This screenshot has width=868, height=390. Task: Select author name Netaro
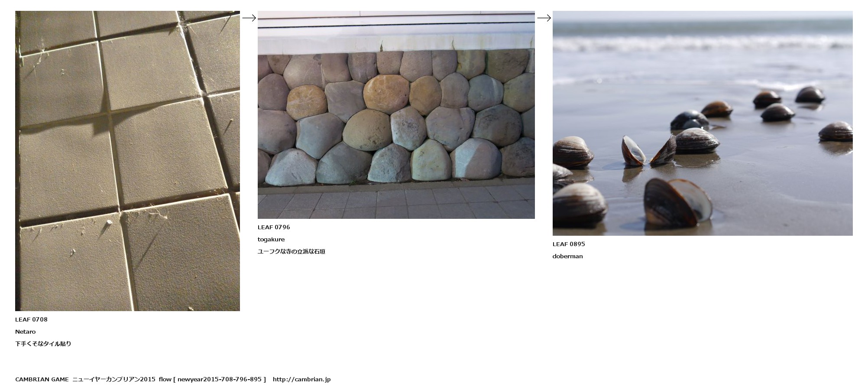(x=26, y=331)
